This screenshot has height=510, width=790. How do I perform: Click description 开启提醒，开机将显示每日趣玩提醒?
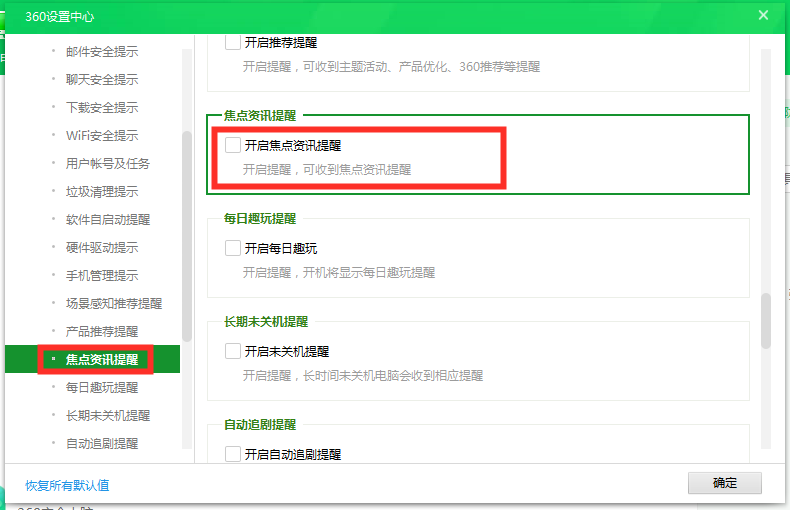pyautogui.click(x=339, y=273)
